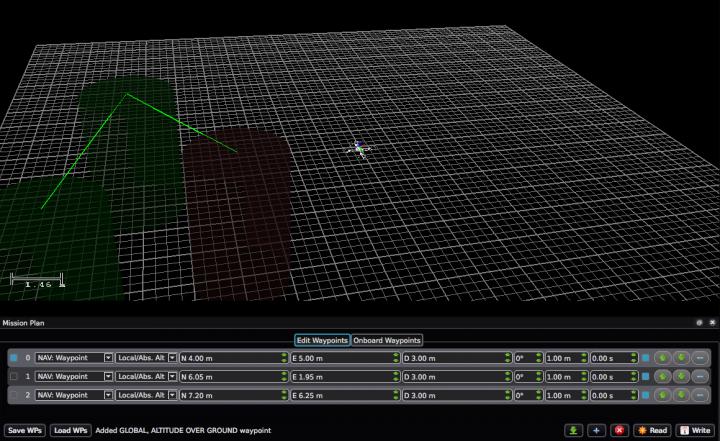Toggle the current-waypoint checkbox for waypoint 0
Screen dimensions: 720x441
tap(13, 358)
